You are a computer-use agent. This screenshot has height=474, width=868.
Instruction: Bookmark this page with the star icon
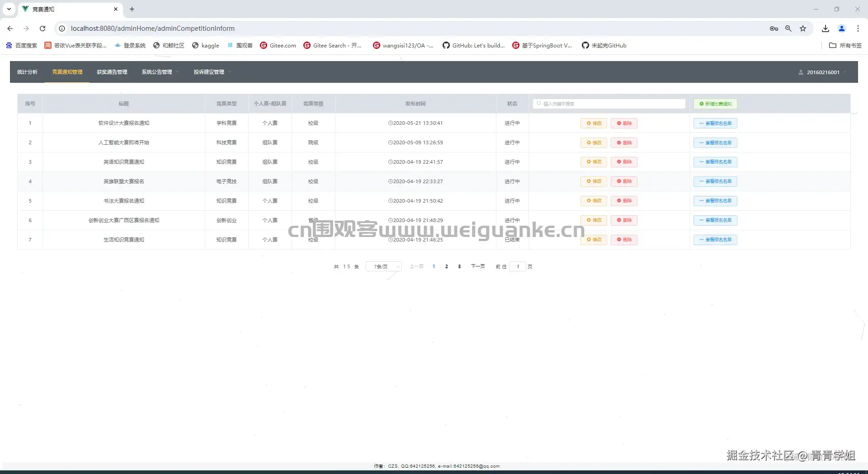point(803,28)
